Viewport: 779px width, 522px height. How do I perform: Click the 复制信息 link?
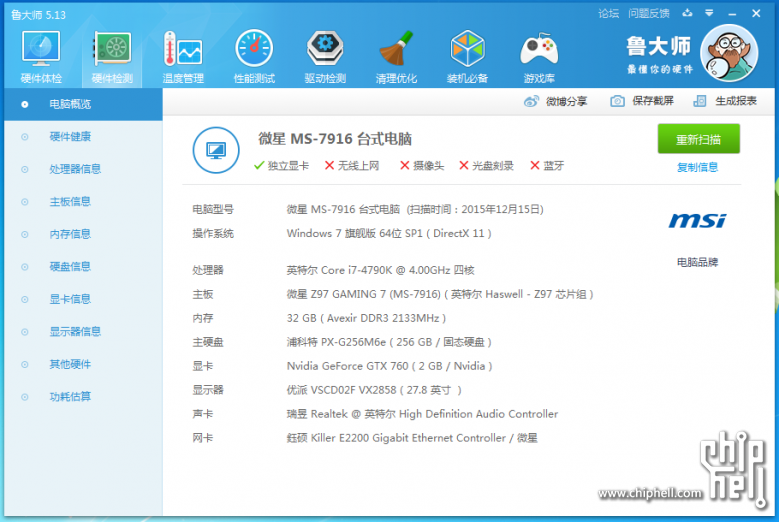point(698,167)
